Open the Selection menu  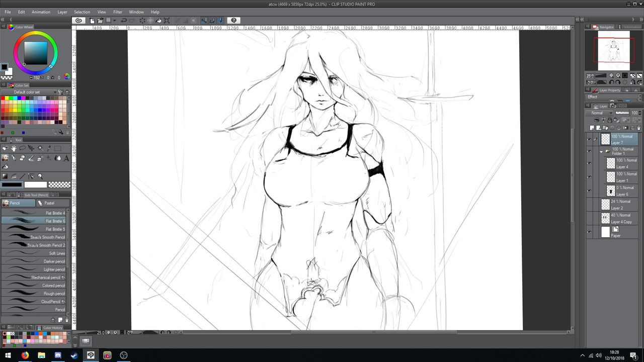pos(82,12)
